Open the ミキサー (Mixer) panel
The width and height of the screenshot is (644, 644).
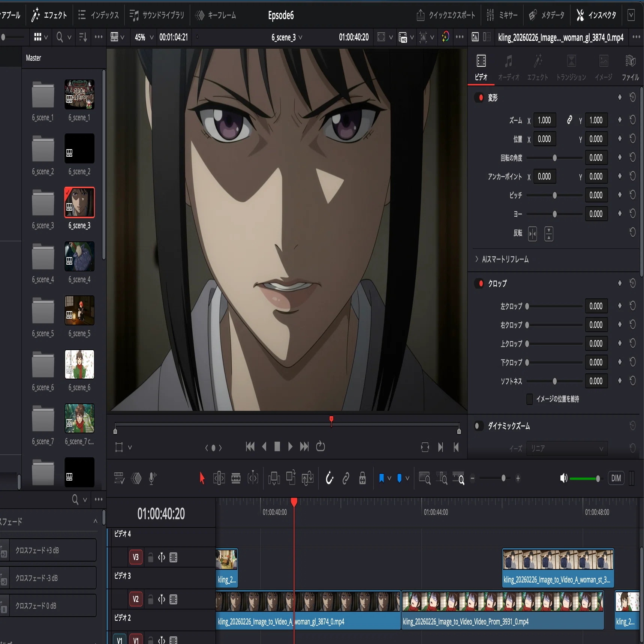pyautogui.click(x=502, y=15)
